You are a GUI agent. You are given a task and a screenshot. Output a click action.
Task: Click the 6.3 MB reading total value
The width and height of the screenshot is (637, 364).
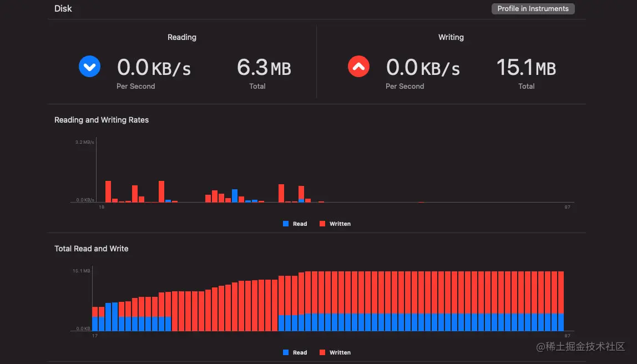click(264, 68)
